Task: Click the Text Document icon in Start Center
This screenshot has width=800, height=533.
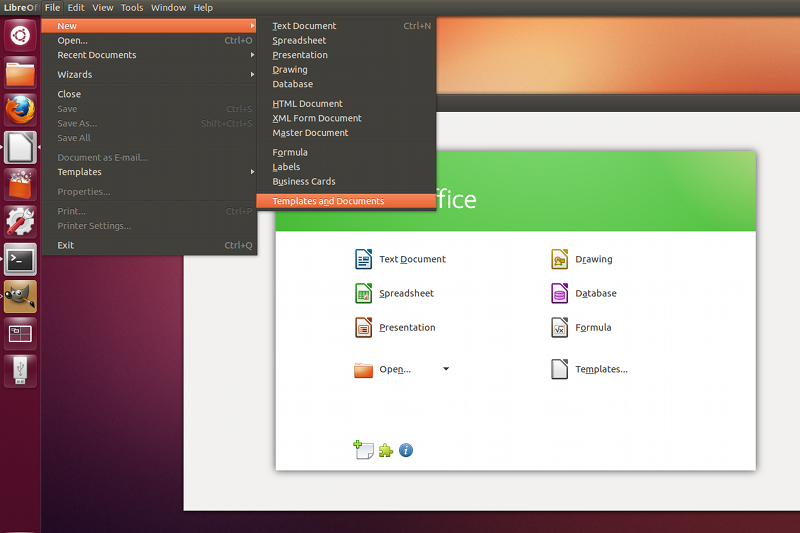Action: (x=363, y=259)
